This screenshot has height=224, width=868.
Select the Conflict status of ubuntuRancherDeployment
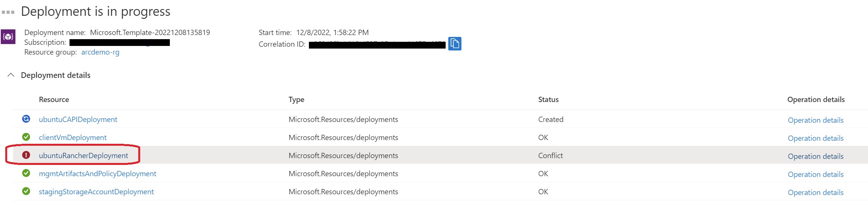coord(550,155)
